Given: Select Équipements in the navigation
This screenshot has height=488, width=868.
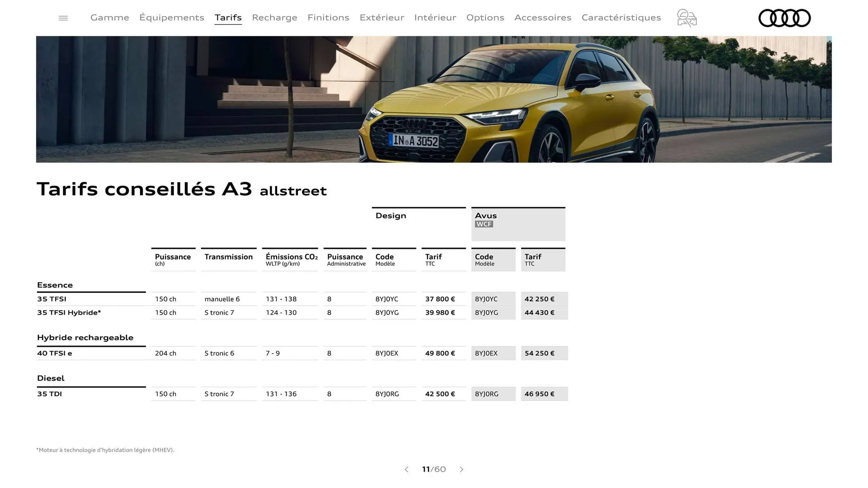Looking at the screenshot, I should coord(172,17).
